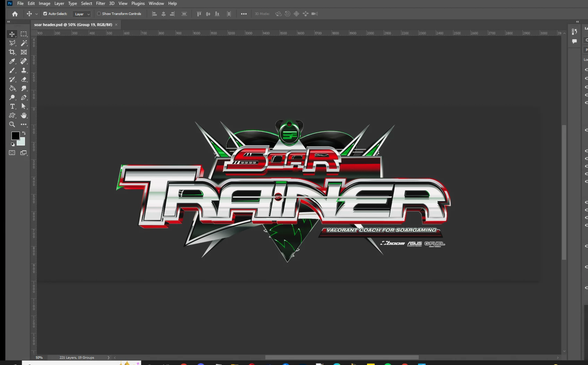Reset default foreground and background colors
Screen dimensions: 588x365
13,144
